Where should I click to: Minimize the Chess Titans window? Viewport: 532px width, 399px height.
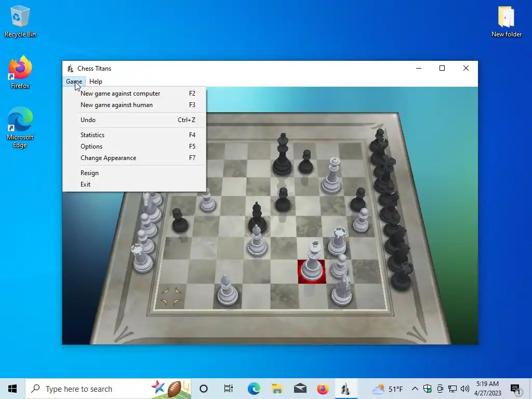(x=419, y=68)
